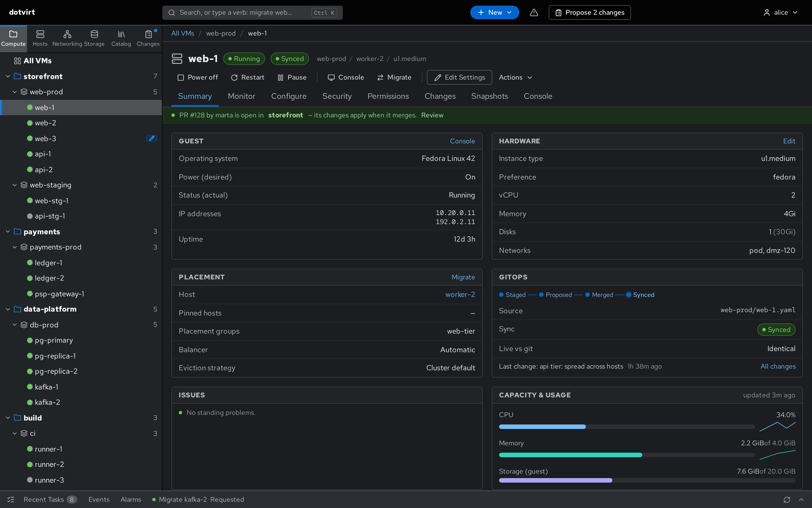Click Console link in Guest card
812x508 pixels.
coord(462,141)
